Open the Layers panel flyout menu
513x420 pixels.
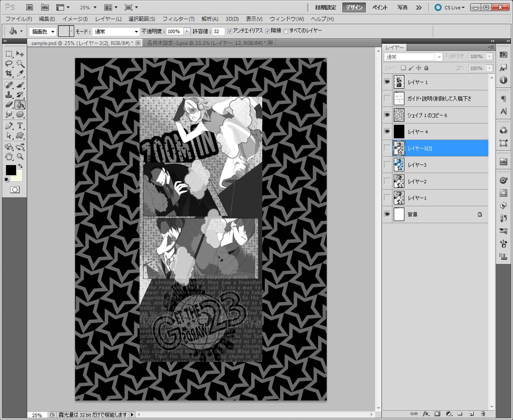[491, 47]
